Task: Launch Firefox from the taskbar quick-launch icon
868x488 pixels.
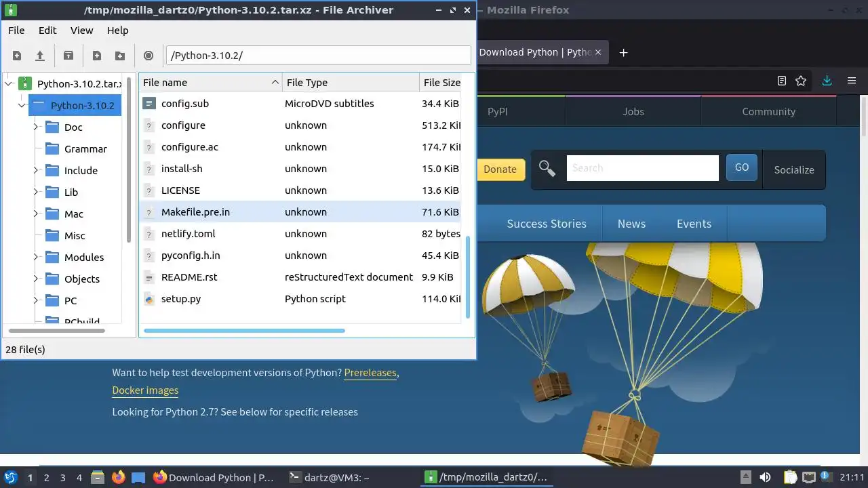Action: (118, 478)
